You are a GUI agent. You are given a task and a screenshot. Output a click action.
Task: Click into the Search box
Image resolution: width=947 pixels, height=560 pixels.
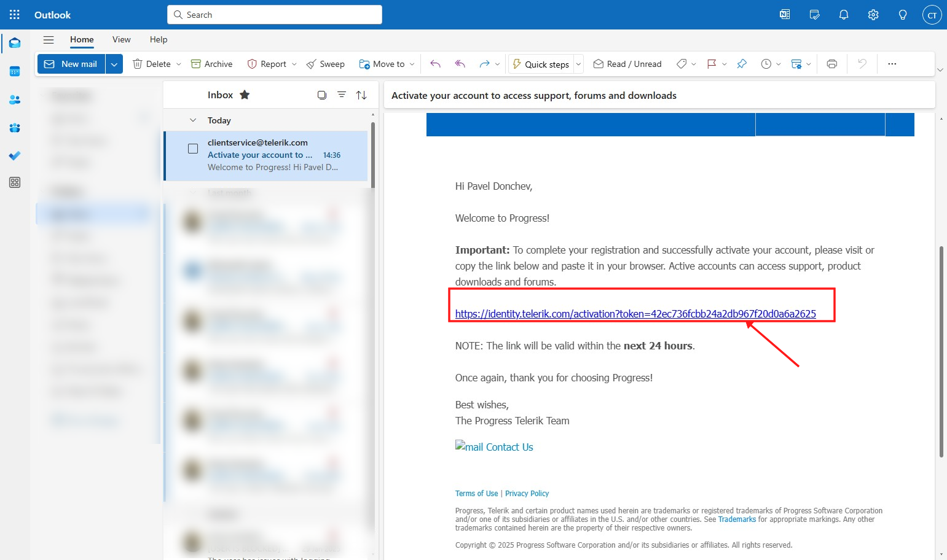[275, 15]
